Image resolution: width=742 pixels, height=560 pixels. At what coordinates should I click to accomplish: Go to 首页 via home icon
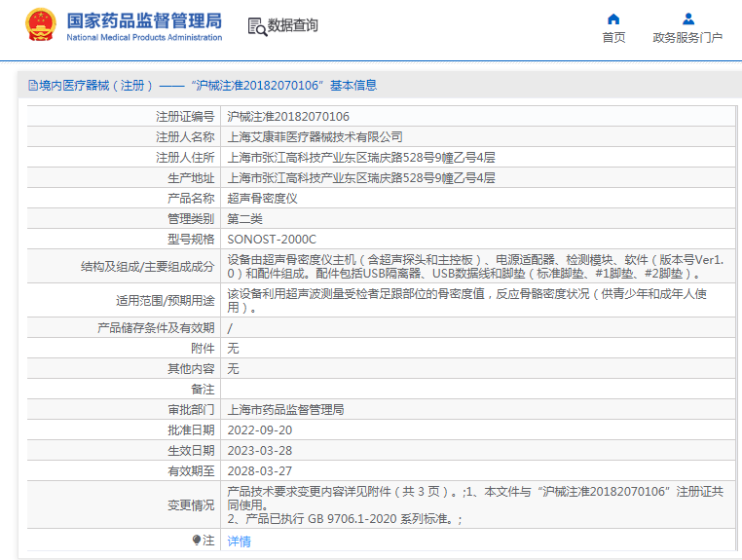click(613, 19)
